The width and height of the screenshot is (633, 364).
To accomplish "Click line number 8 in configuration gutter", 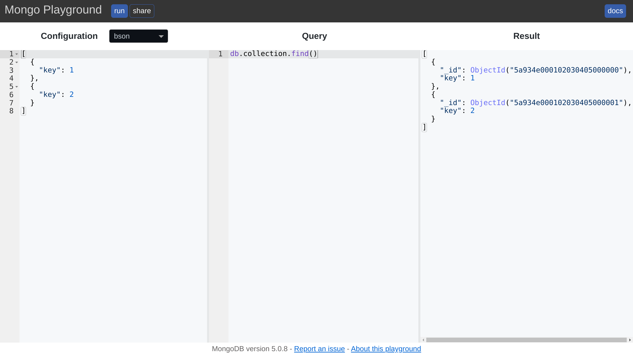I will tap(11, 111).
